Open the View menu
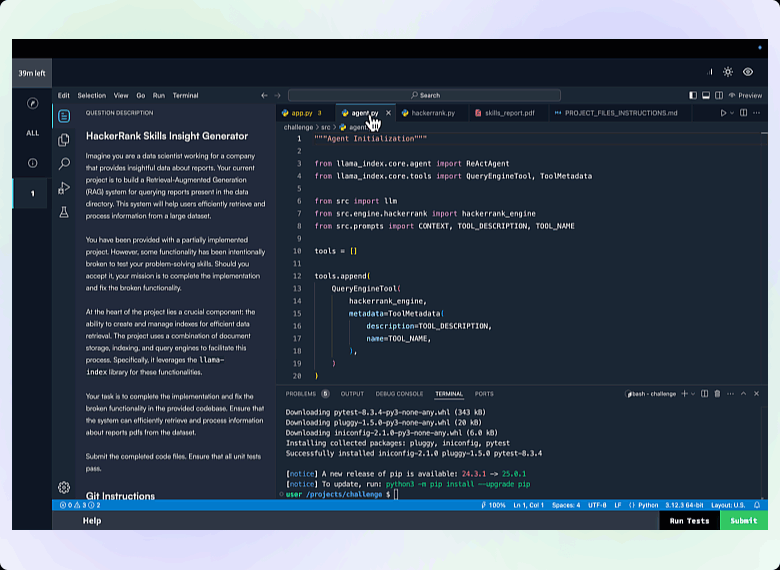780x570 pixels. (x=121, y=95)
